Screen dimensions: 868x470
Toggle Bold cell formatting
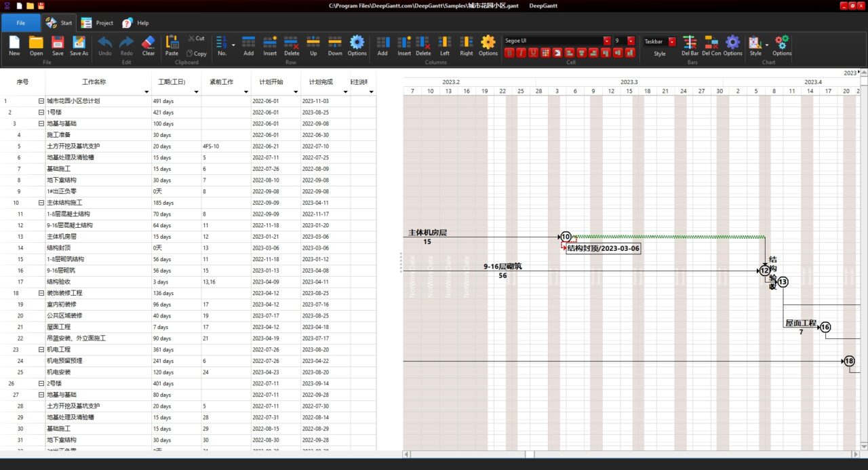(509, 53)
